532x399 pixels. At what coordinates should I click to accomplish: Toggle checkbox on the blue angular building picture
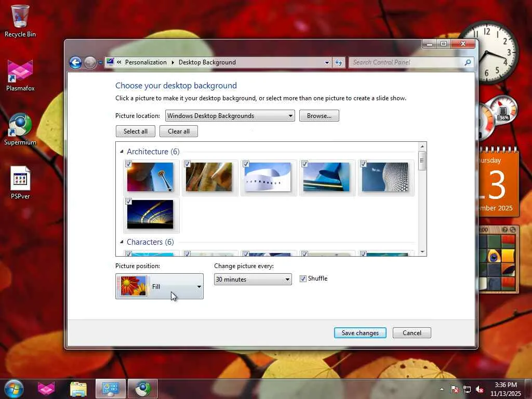click(x=304, y=164)
